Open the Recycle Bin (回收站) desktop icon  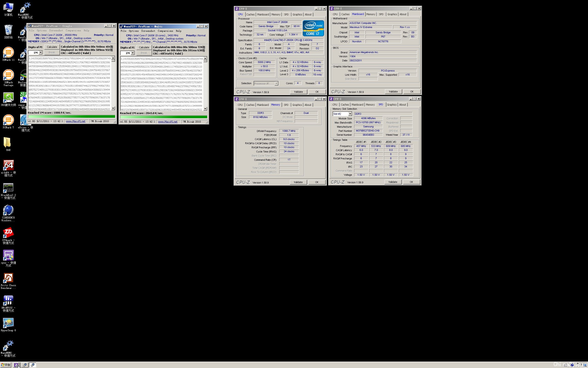tap(8, 32)
